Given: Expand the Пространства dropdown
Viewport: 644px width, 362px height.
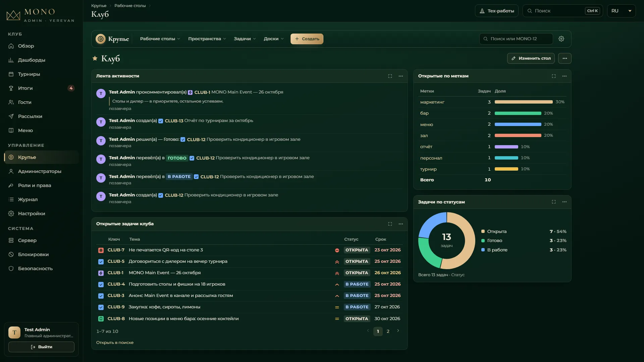Looking at the screenshot, I should click(207, 39).
